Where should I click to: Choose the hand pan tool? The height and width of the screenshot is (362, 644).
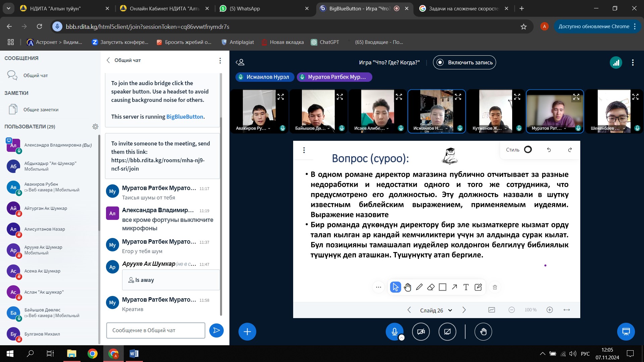pyautogui.click(x=407, y=287)
